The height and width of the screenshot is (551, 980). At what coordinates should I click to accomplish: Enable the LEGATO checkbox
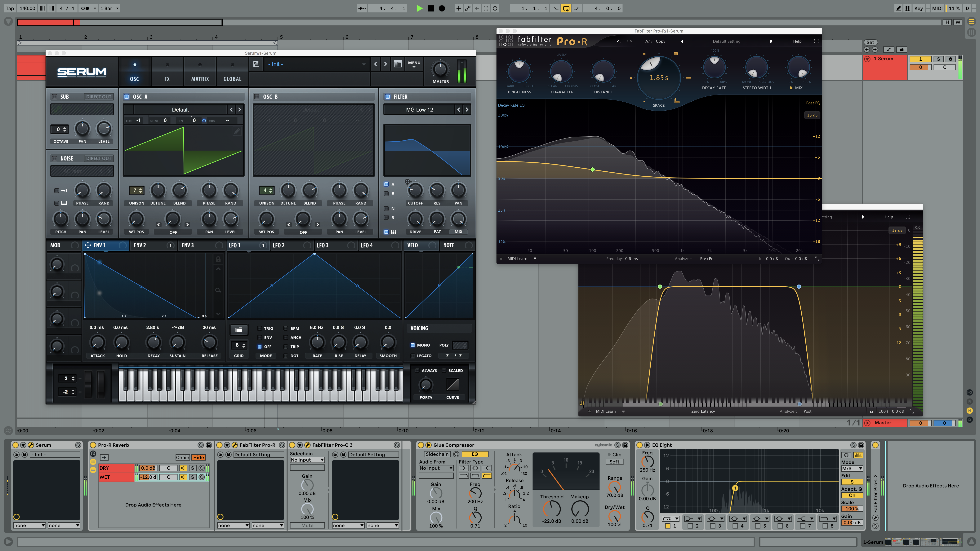pos(412,356)
